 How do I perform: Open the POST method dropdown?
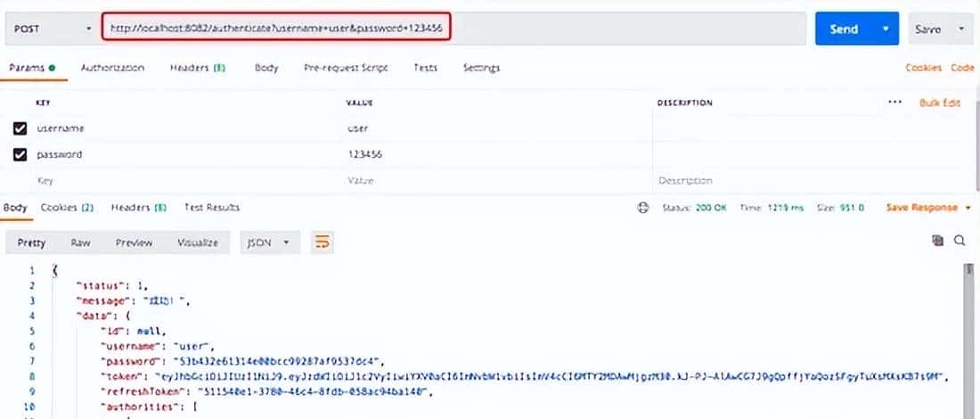tap(52, 29)
